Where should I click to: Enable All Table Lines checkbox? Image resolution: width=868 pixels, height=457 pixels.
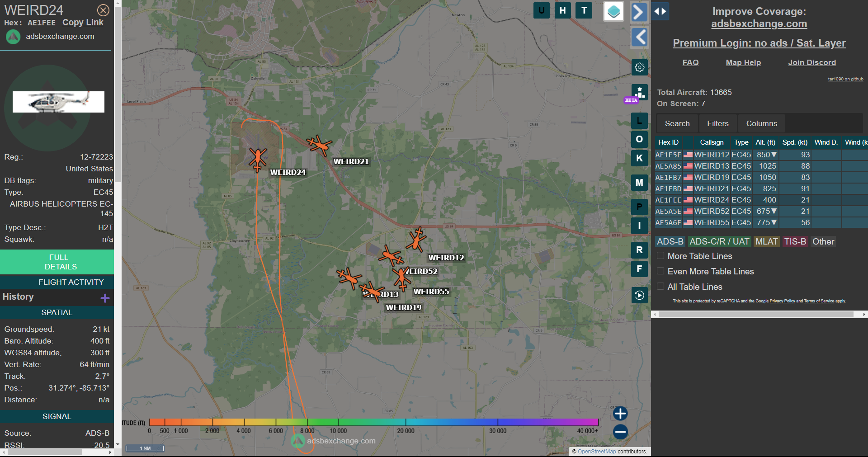[660, 287]
